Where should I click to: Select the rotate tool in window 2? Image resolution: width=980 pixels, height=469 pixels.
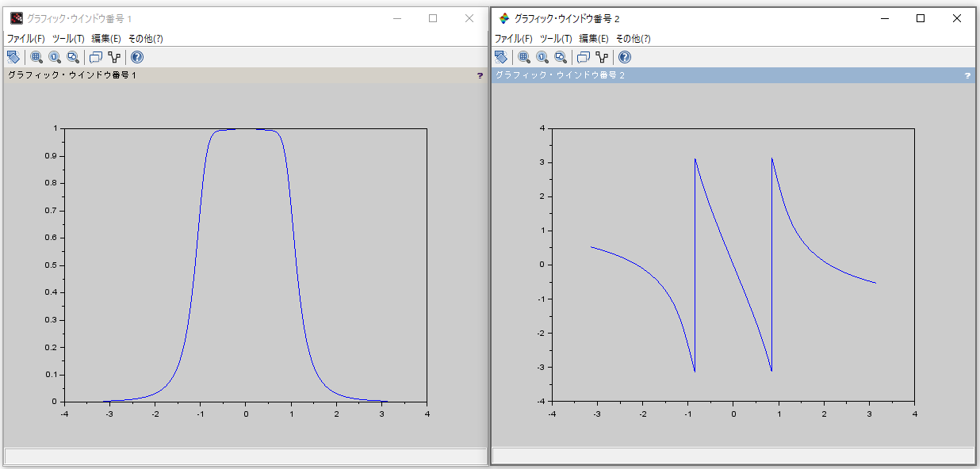pos(500,57)
